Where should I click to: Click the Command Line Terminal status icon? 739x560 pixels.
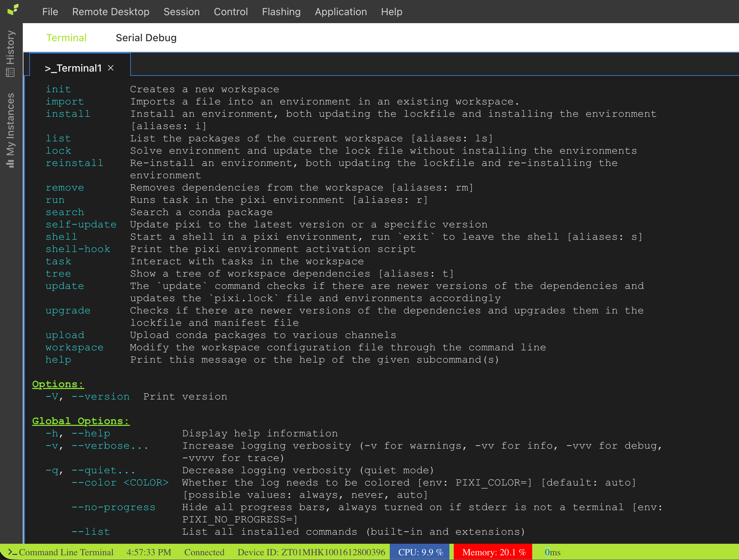tap(12, 552)
